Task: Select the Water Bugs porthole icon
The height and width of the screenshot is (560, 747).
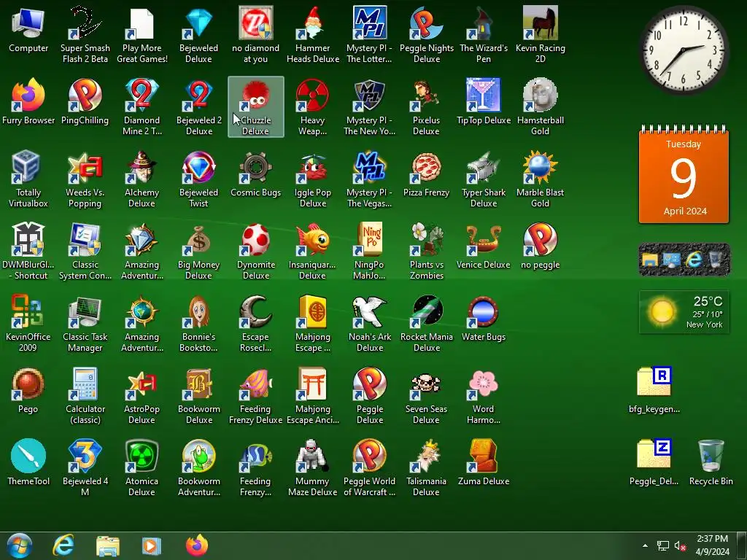Action: click(x=483, y=319)
